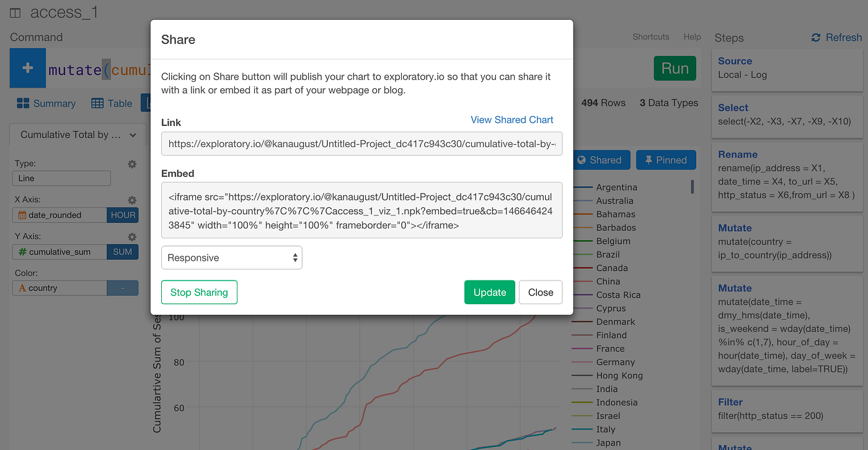
Task: Click the Stop Sharing button
Action: [x=199, y=292]
